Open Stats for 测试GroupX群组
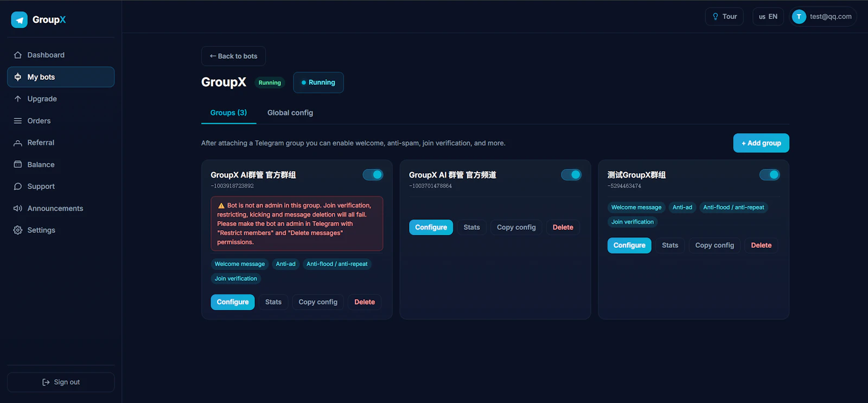The image size is (868, 403). tap(670, 245)
